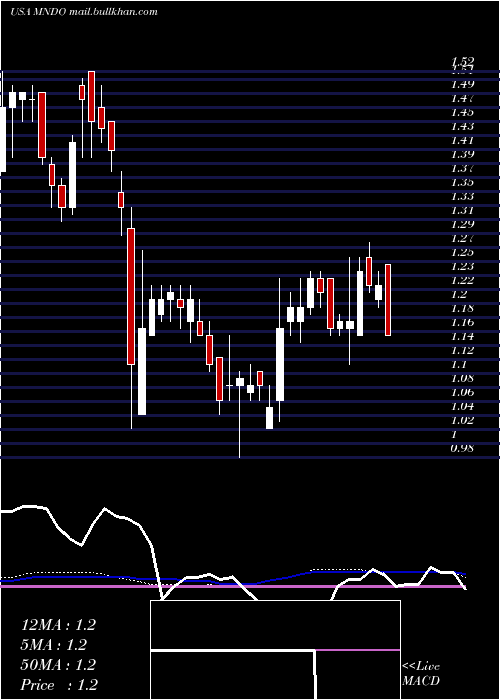
Task: Click the 1.22 price axis label
Action: pyautogui.click(x=462, y=280)
